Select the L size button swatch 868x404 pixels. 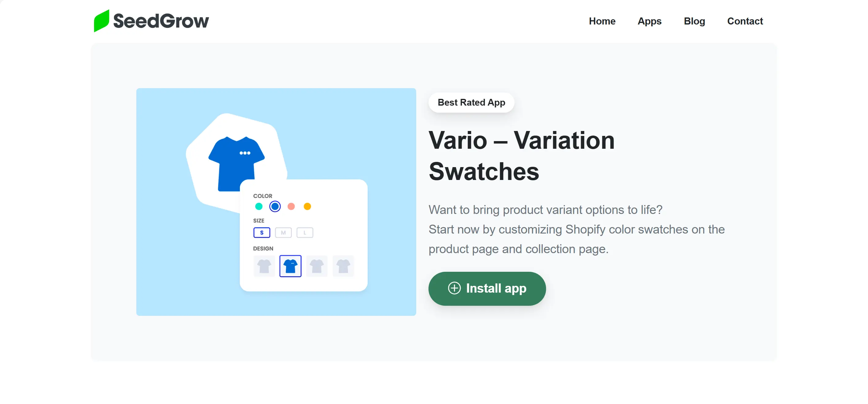[x=304, y=232]
